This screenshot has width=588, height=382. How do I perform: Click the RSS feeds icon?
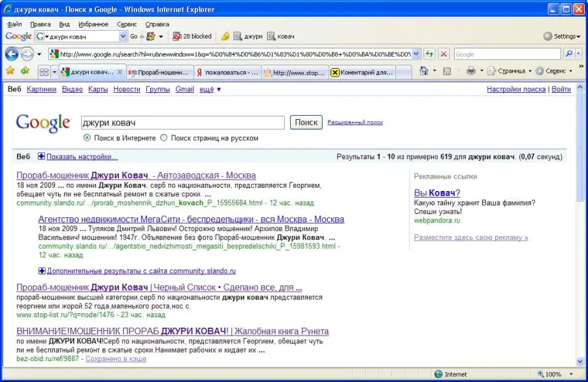[x=447, y=71]
